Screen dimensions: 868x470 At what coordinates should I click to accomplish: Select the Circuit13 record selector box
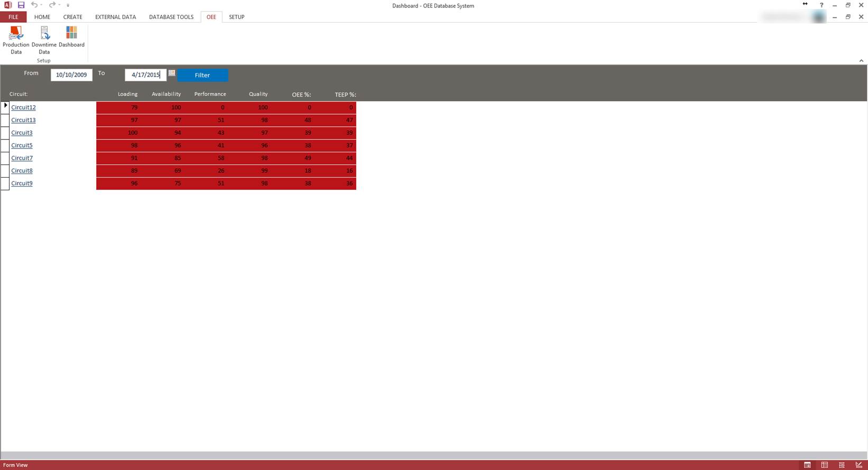pos(5,120)
